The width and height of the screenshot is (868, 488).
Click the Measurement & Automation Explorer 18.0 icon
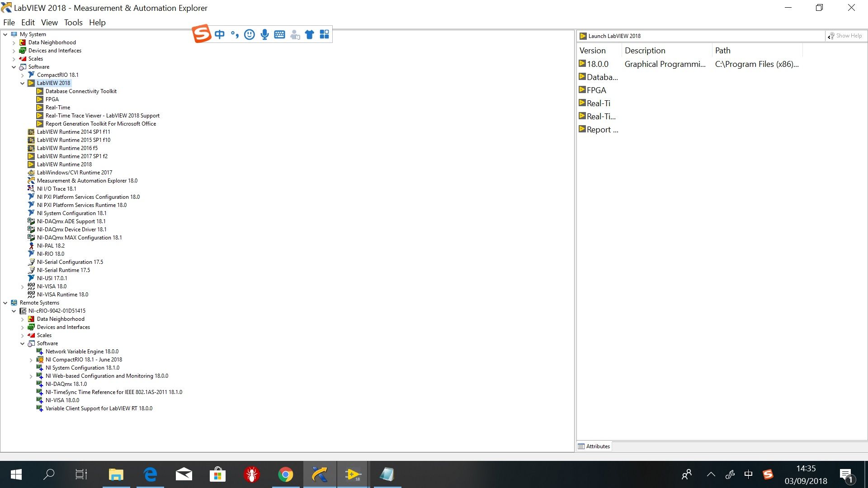[x=31, y=181]
